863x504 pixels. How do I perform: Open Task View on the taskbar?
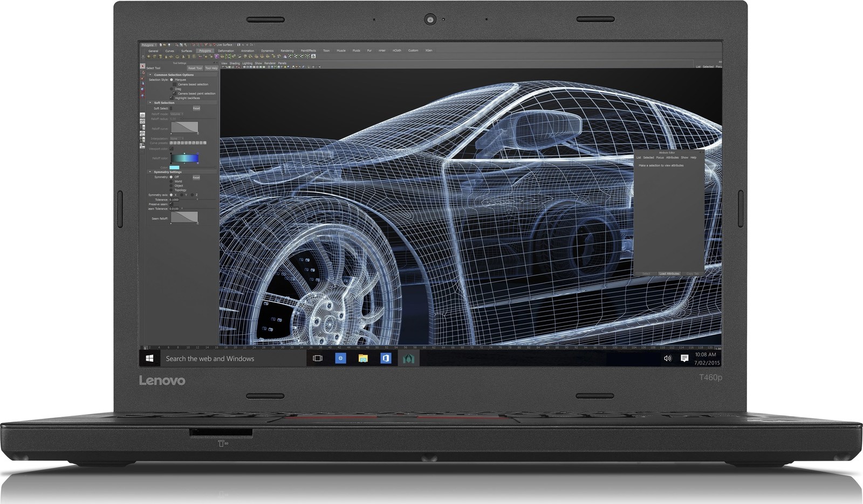pos(318,358)
